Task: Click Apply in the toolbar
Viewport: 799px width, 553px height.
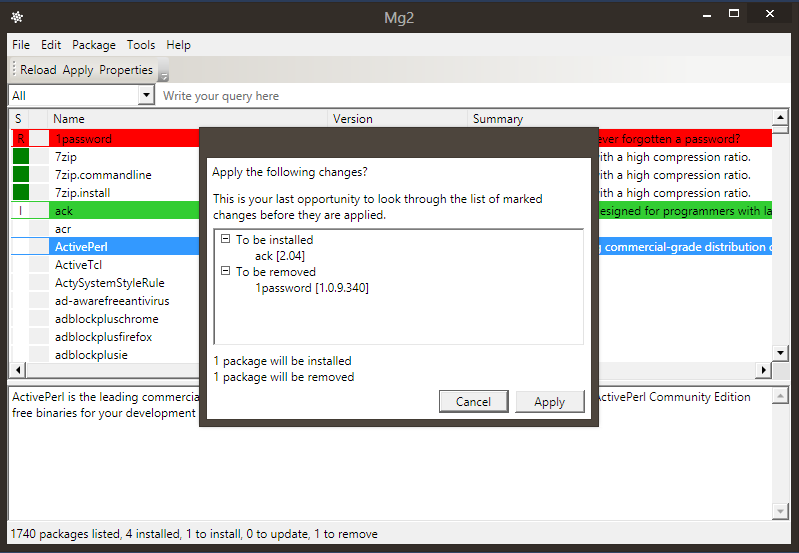Action: tap(78, 70)
